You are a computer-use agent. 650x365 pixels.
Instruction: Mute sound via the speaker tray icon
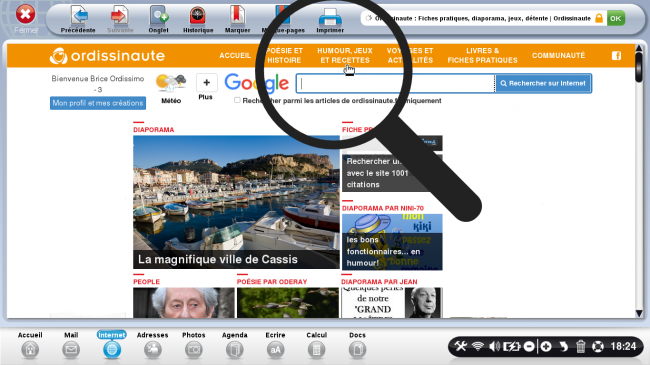click(494, 346)
